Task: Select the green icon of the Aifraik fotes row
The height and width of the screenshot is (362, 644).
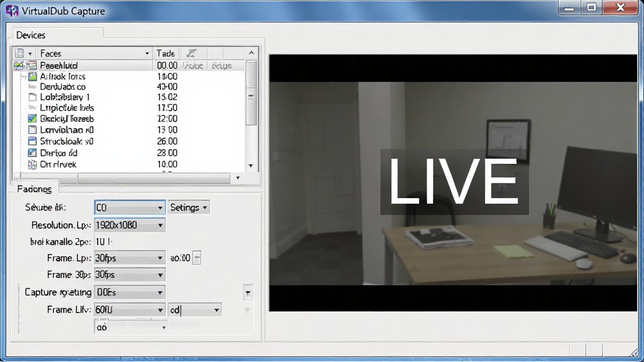Action: 33,76
